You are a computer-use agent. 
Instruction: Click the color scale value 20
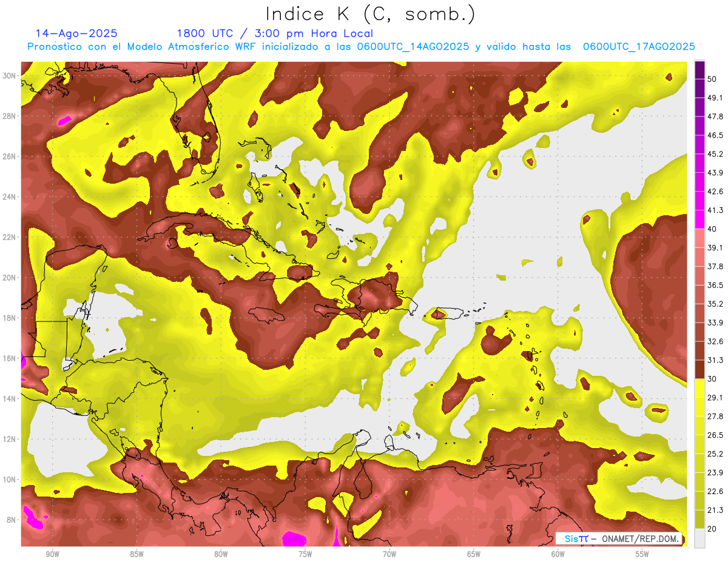tap(713, 529)
